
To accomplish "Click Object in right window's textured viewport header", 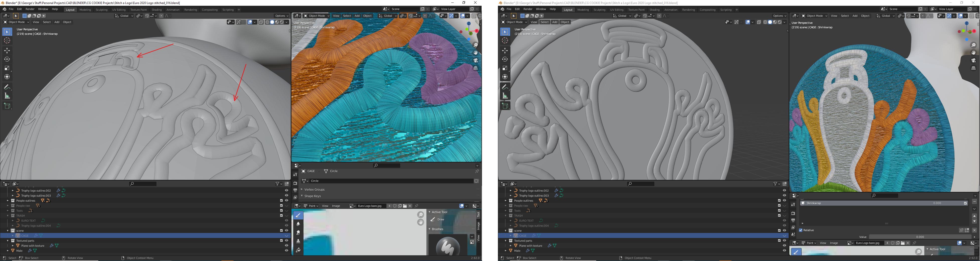I will point(865,16).
